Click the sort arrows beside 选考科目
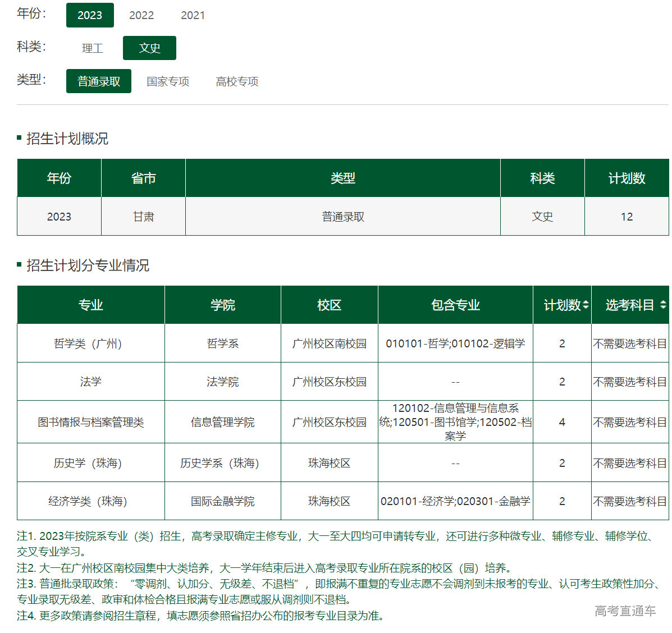 point(663,305)
